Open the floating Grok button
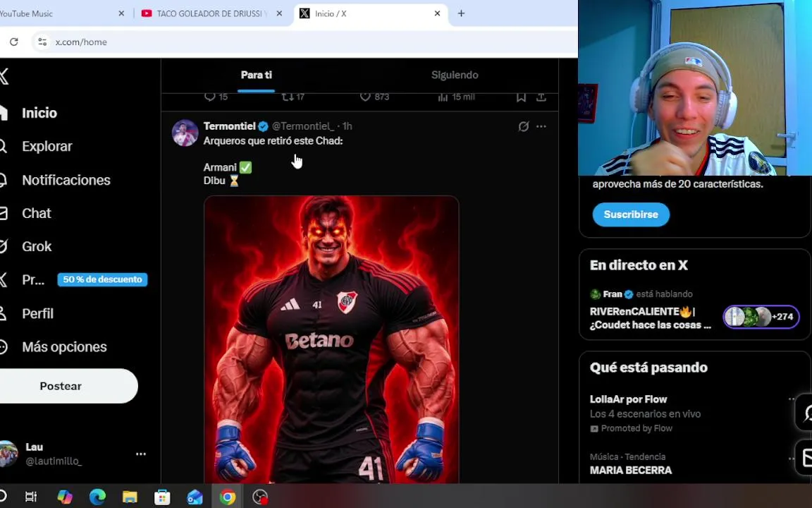This screenshot has width=812, height=508. click(805, 412)
